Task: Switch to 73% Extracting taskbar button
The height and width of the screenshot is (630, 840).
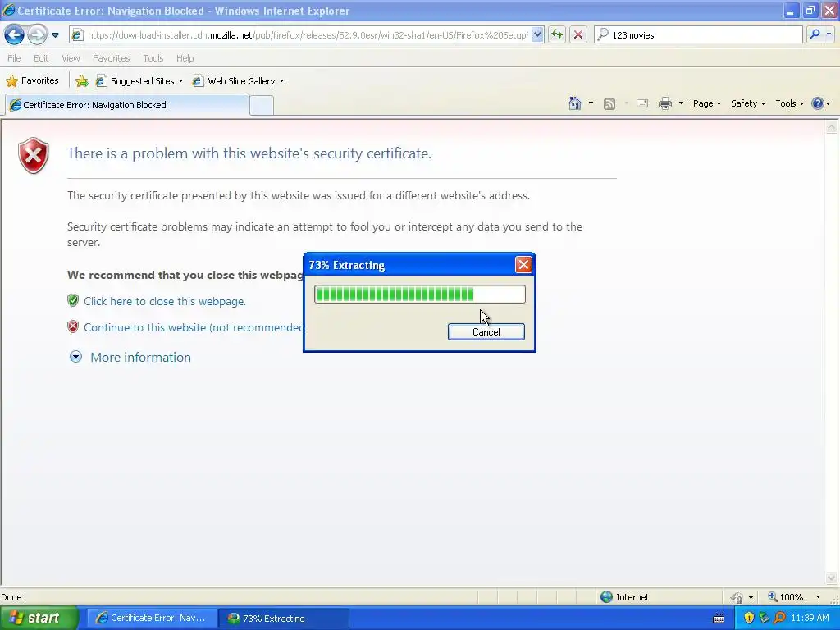Action: pyautogui.click(x=284, y=619)
